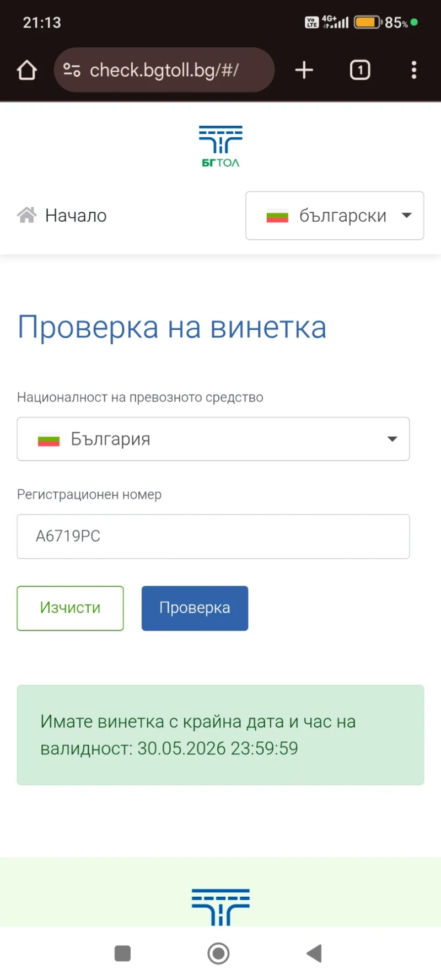Tap the house icon beside Начало
This screenshot has height=980, width=441.
[x=26, y=215]
